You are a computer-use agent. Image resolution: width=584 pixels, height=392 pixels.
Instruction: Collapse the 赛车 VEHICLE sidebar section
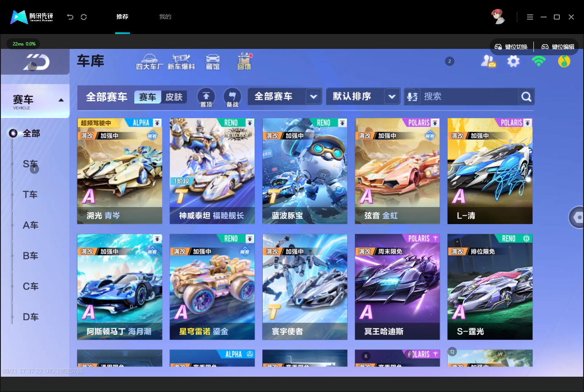click(x=35, y=101)
